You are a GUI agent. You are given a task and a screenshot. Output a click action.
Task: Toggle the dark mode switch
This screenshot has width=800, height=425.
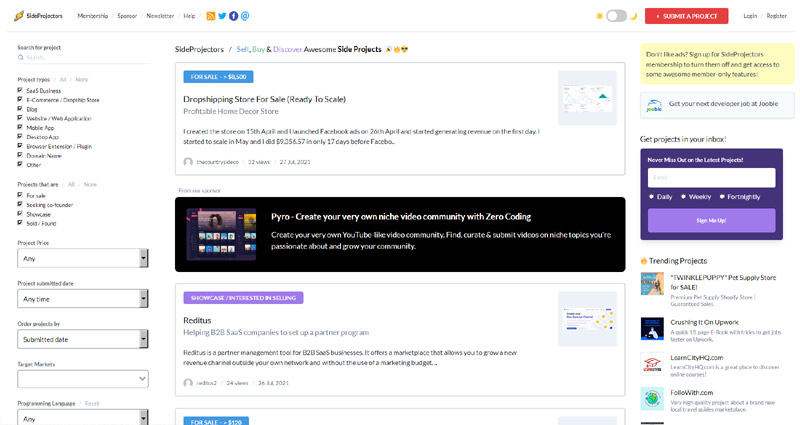pyautogui.click(x=616, y=16)
